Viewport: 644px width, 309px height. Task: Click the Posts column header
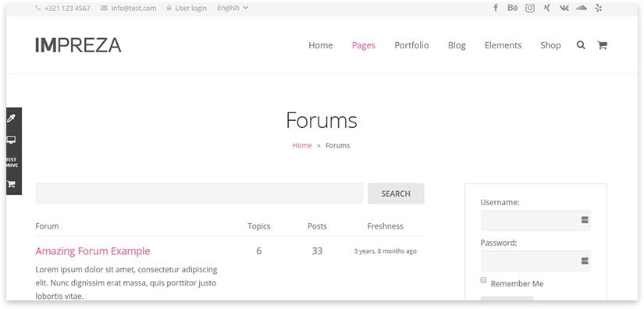pos(317,226)
